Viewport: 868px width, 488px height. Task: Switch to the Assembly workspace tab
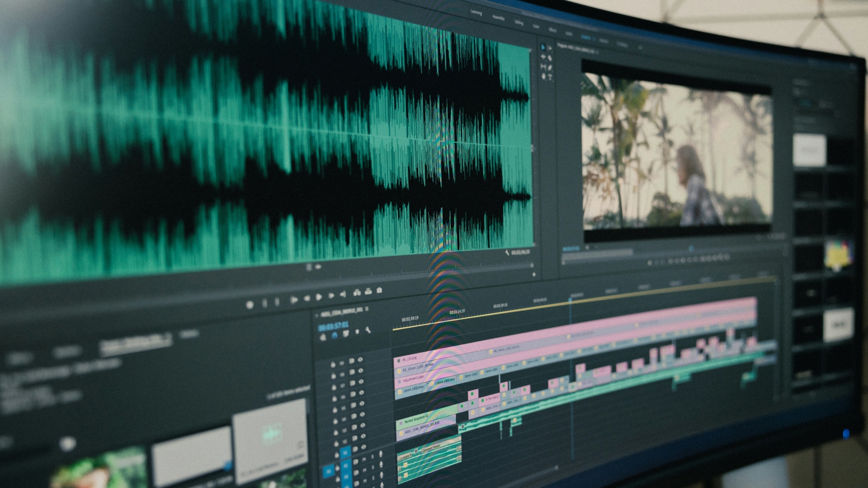[x=499, y=18]
